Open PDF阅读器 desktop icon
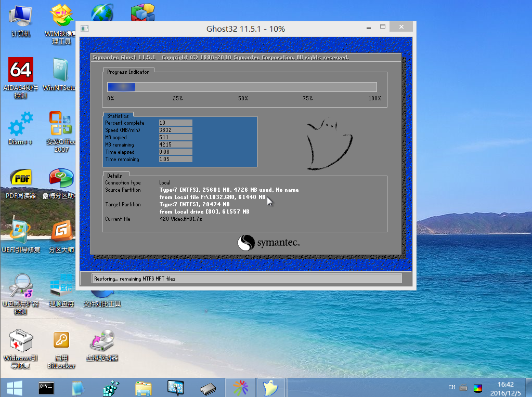The image size is (532, 397). (x=21, y=183)
